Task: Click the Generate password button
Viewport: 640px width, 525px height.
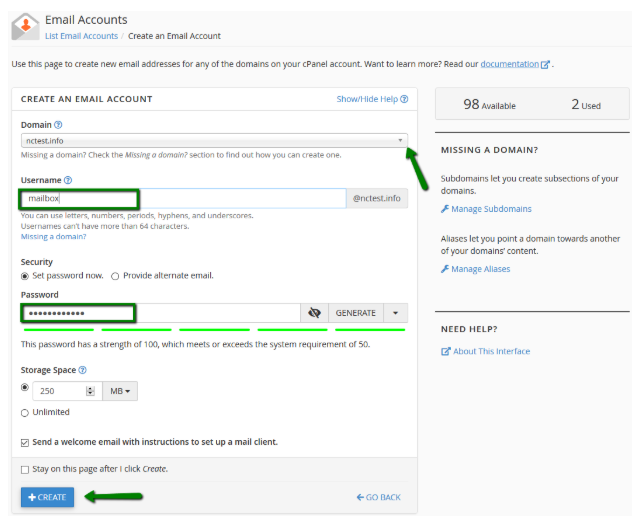Action: tap(355, 313)
